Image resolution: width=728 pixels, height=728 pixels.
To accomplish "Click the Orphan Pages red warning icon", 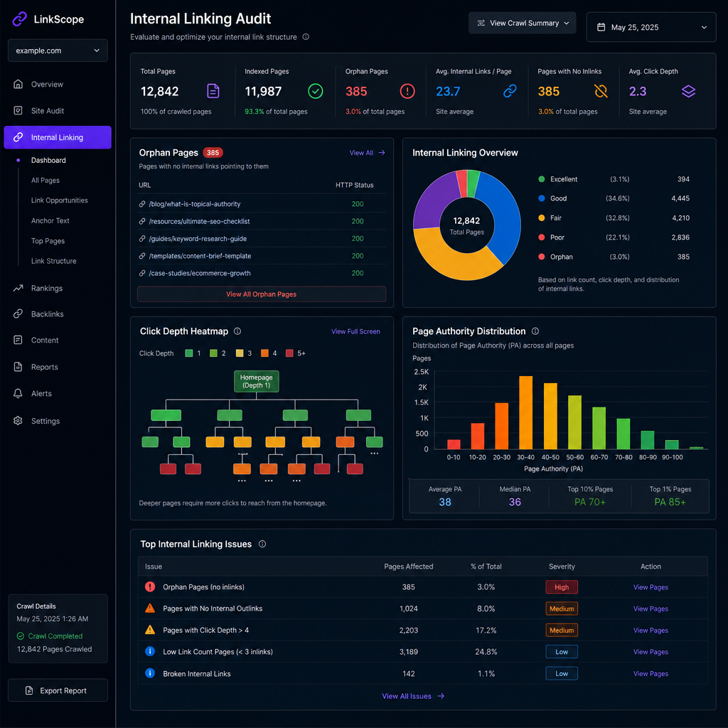I will (x=407, y=91).
